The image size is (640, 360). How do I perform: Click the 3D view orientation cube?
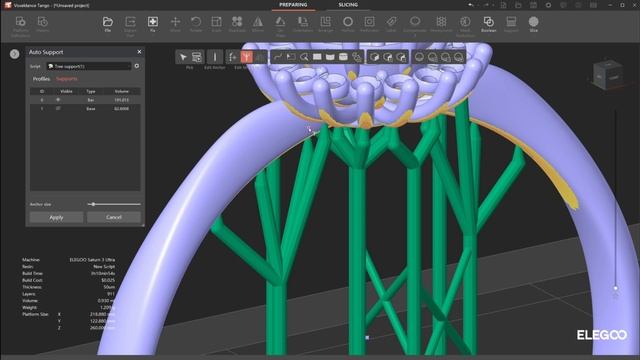tap(607, 75)
